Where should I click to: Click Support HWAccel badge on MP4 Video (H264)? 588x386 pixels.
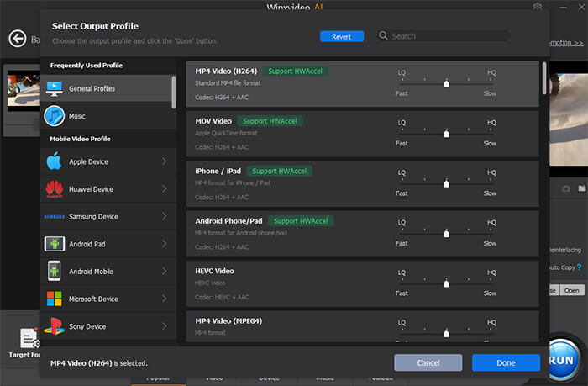coord(295,71)
